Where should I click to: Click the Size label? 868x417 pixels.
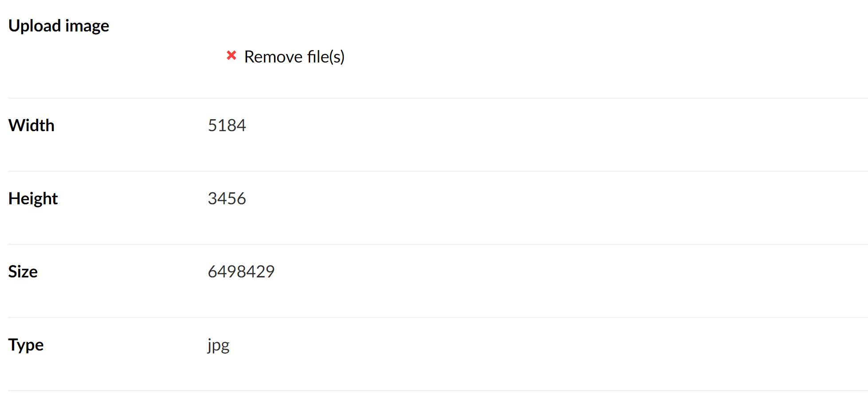(x=23, y=272)
